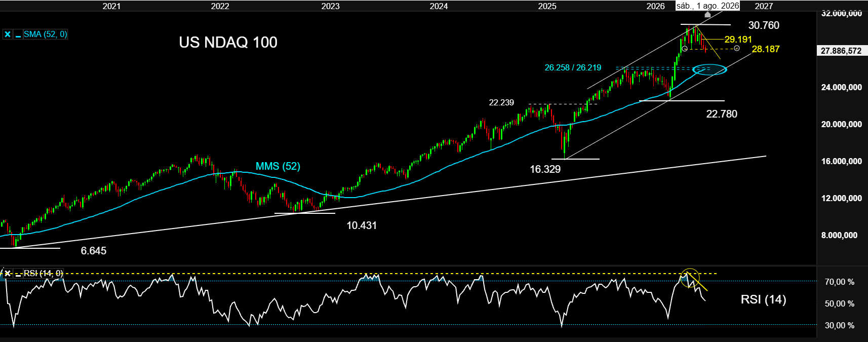Viewport: 868px width, 342px height.
Task: Click the current price tag 27.886,572
Action: (841, 51)
